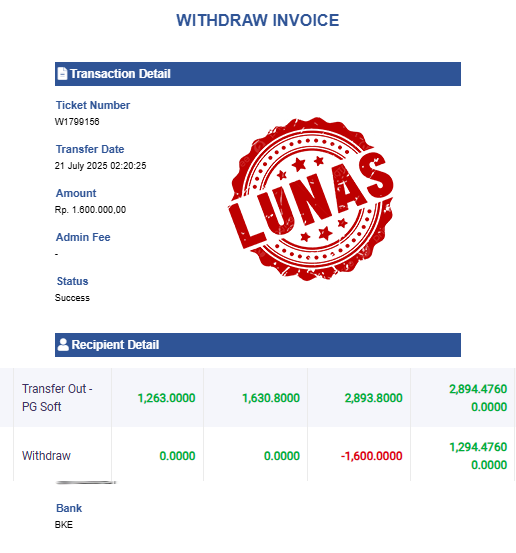Viewport: 516px width, 553px height.
Task: Click the Admin Fee label
Action: tap(83, 237)
